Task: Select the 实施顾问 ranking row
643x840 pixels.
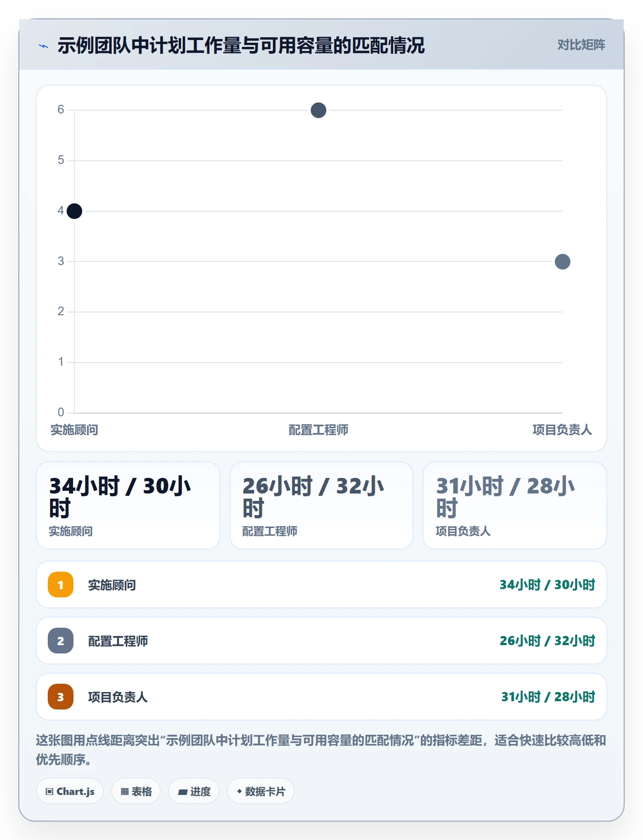Action: coord(321,585)
